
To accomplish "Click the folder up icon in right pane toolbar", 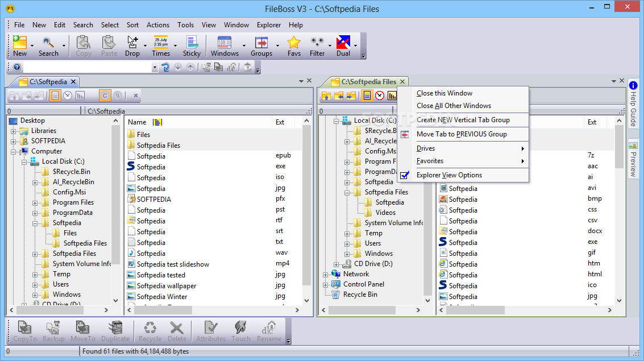I will pyautogui.click(x=326, y=96).
